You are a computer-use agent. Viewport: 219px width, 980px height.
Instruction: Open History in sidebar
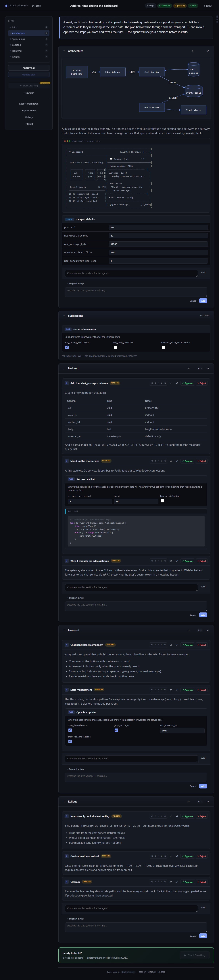pos(29,117)
